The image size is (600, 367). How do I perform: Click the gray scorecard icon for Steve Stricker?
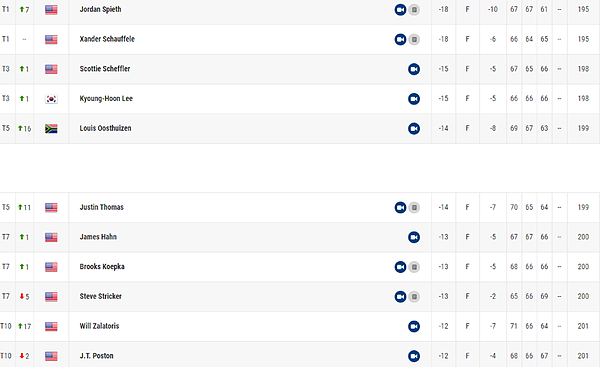414,297
